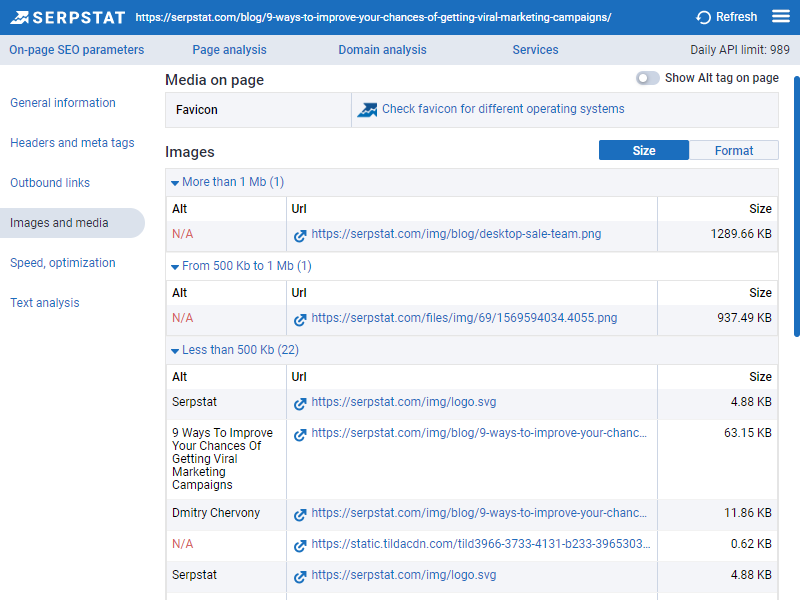Open the static.tildacdn.com image link
Viewport: 800px width, 600px height.
(x=481, y=544)
